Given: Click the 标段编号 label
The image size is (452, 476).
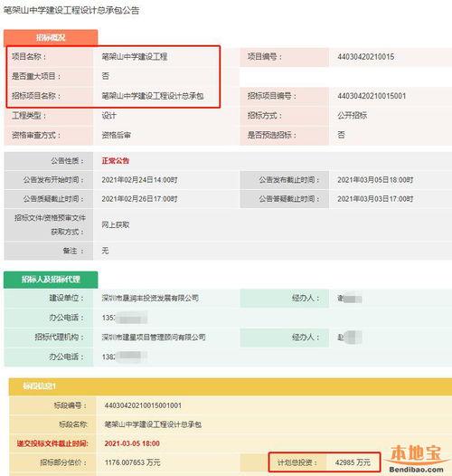Looking at the screenshot, I should click(71, 405).
